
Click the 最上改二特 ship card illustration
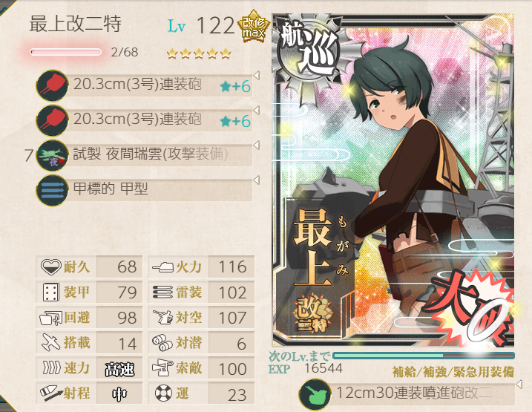point(393,180)
